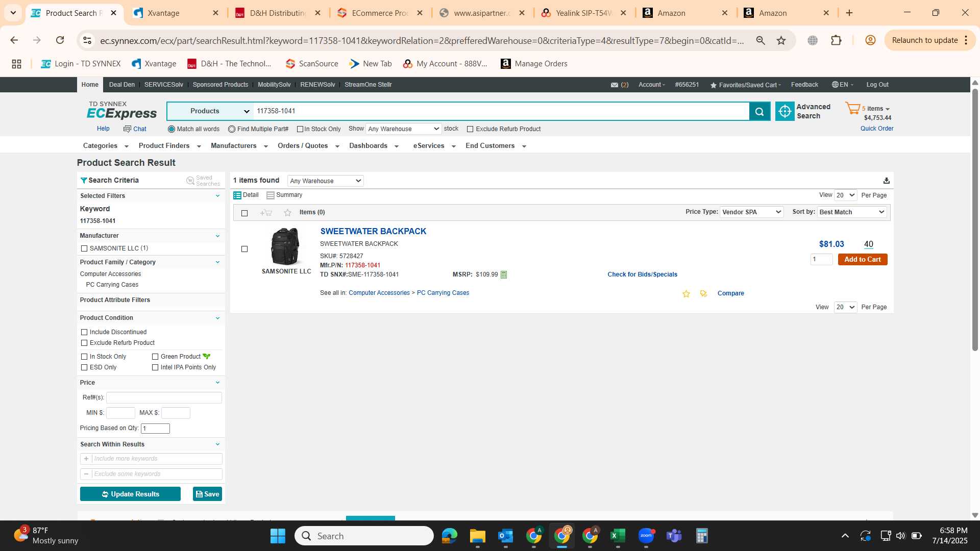Click the export download icon in results header
The height and width of the screenshot is (551, 980).
tap(887, 181)
